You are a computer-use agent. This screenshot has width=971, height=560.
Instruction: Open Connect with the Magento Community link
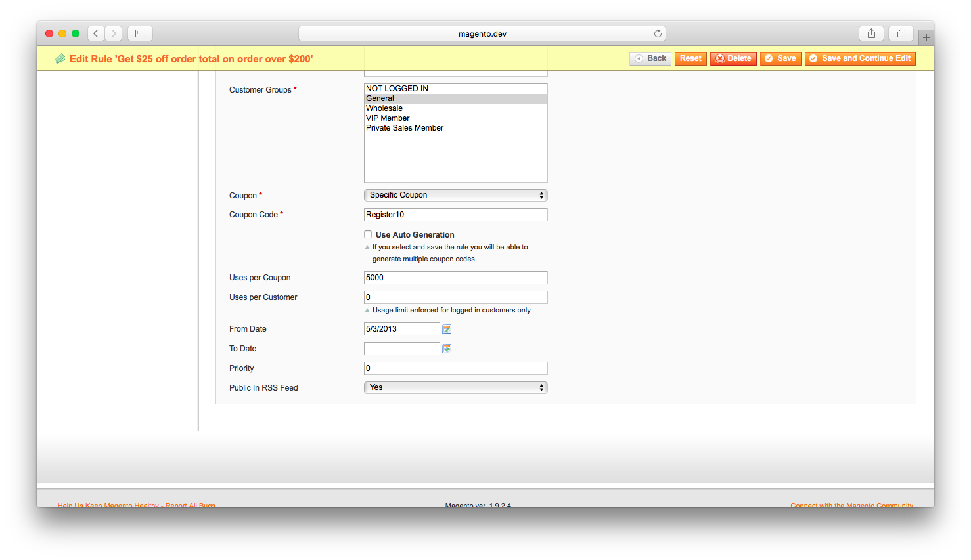(x=851, y=505)
